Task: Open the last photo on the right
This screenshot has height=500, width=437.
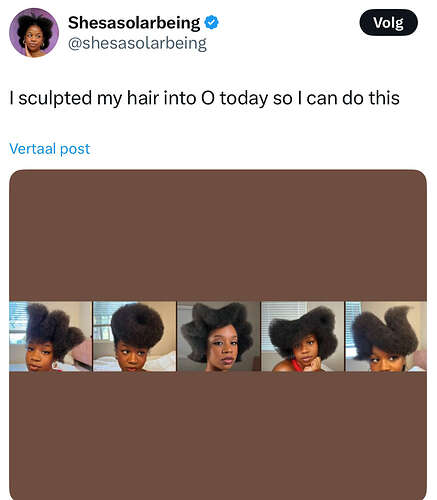Action: click(386, 336)
